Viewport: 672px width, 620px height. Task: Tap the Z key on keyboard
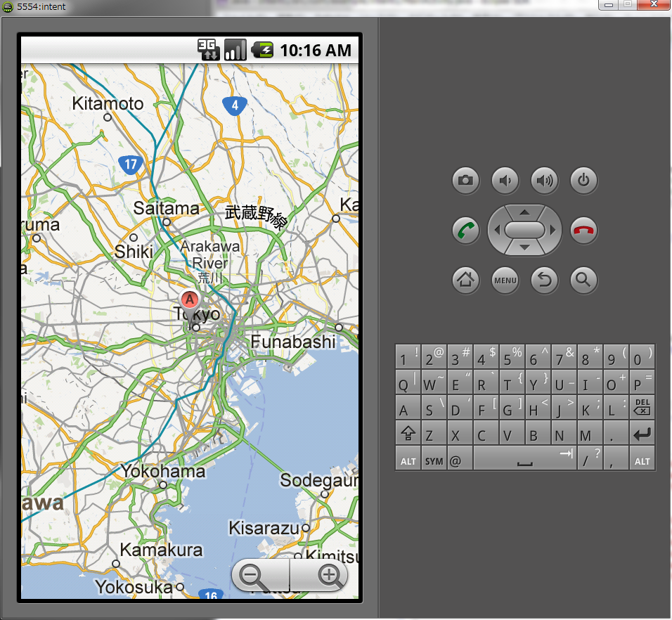pyautogui.click(x=434, y=433)
